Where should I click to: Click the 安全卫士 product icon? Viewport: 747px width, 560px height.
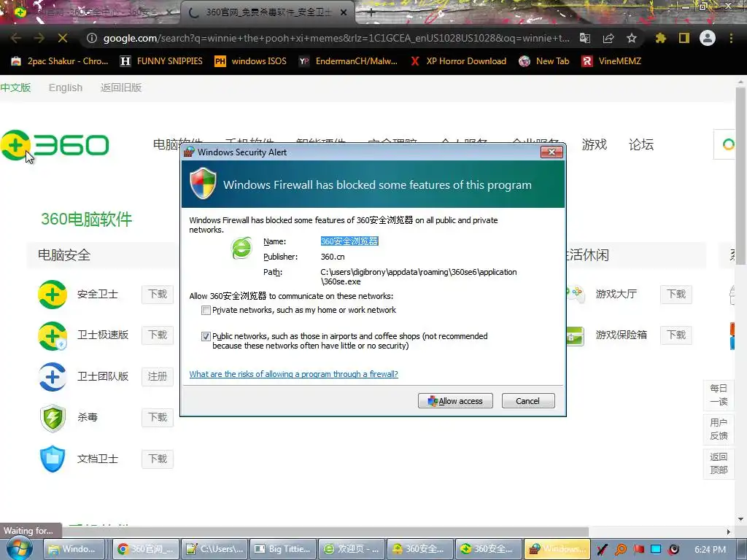tap(53, 295)
